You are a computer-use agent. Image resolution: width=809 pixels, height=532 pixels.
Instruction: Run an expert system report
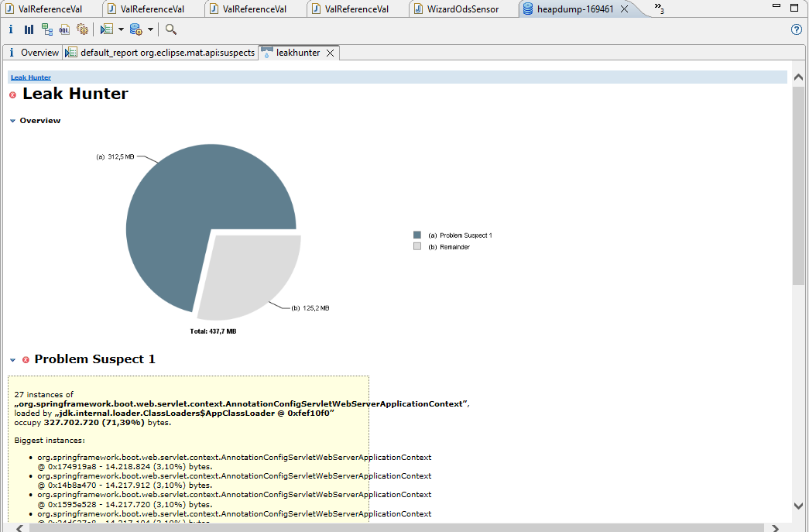click(x=106, y=29)
